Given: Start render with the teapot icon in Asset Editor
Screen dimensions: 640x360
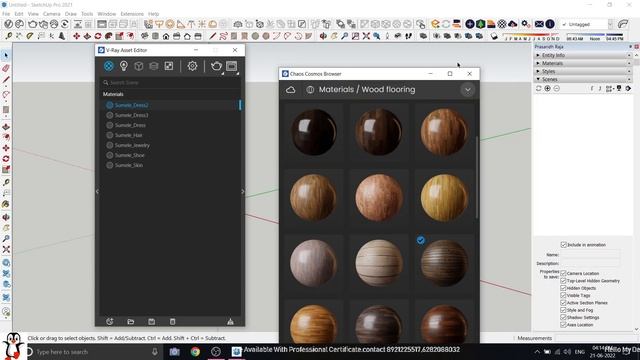Looking at the screenshot, I should coord(216,66).
